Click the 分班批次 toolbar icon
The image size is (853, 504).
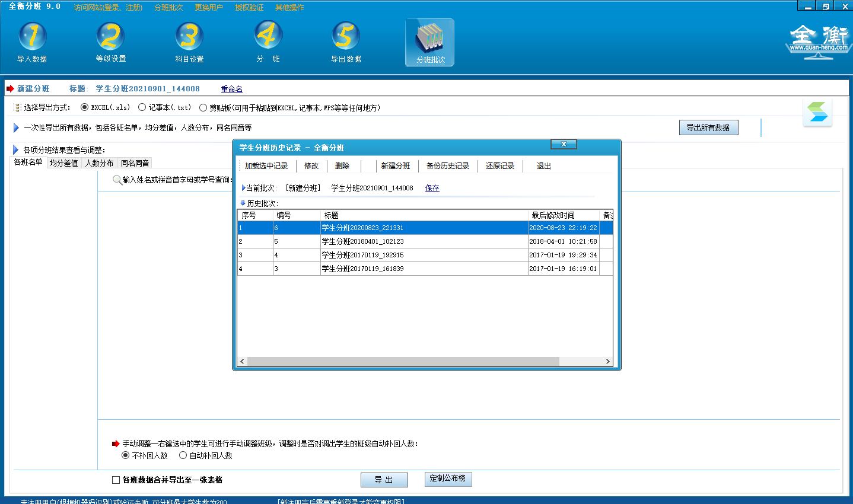click(x=430, y=42)
